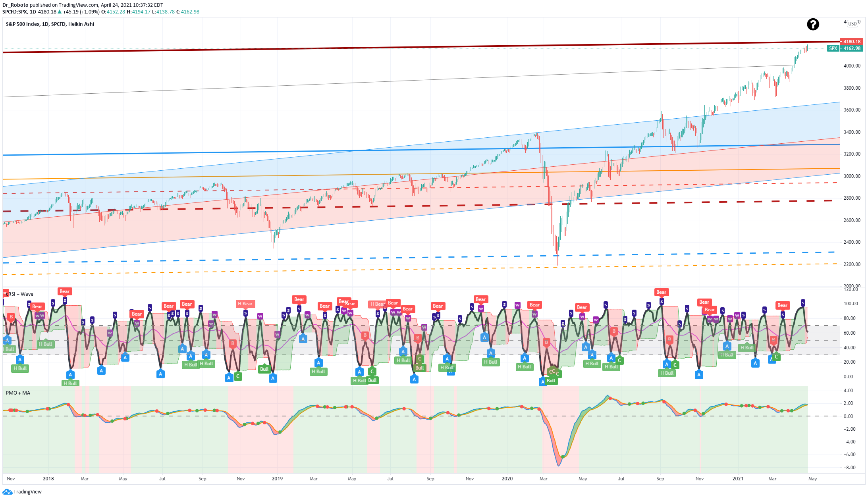Click the -4.00 value on PMO scale
This screenshot has width=868, height=499.
(x=849, y=442)
